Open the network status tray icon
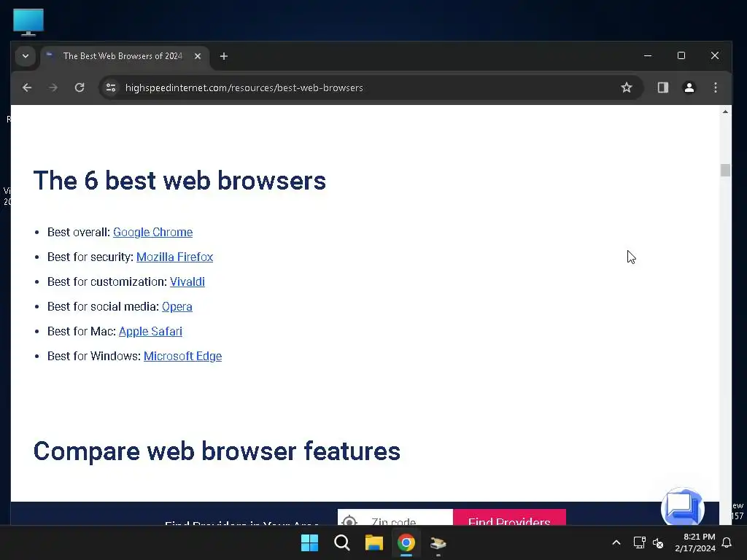The height and width of the screenshot is (560, 747). [x=639, y=542]
